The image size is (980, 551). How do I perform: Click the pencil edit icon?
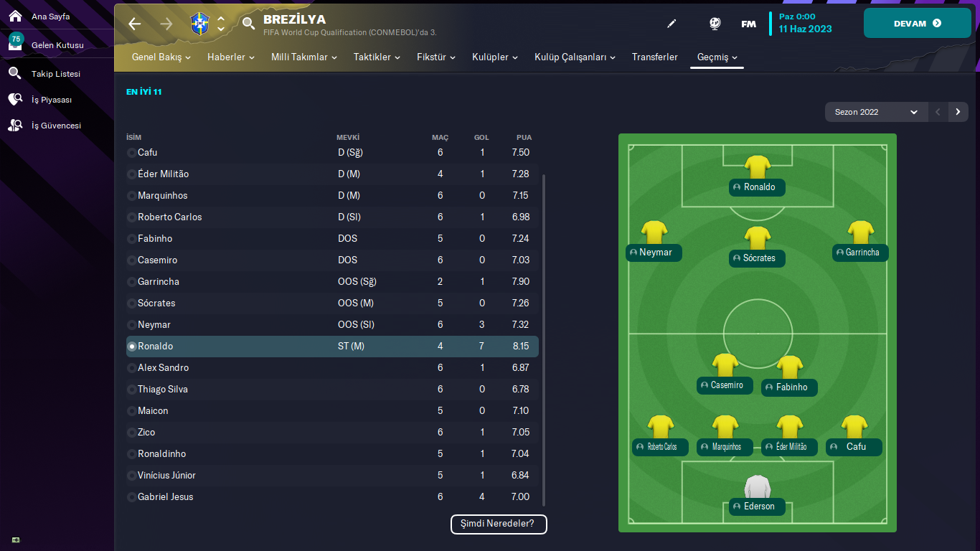tap(672, 24)
